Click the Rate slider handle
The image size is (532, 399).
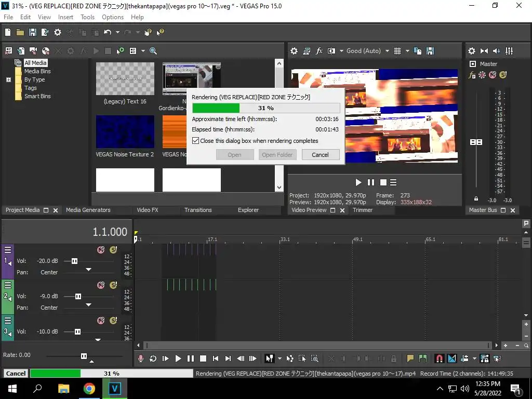click(84, 356)
